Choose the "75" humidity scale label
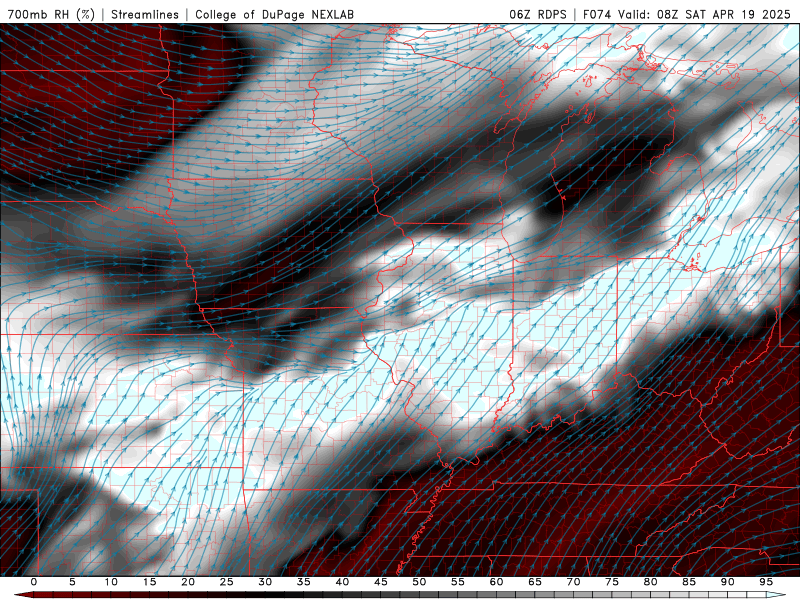The height and width of the screenshot is (600, 800). point(612,582)
